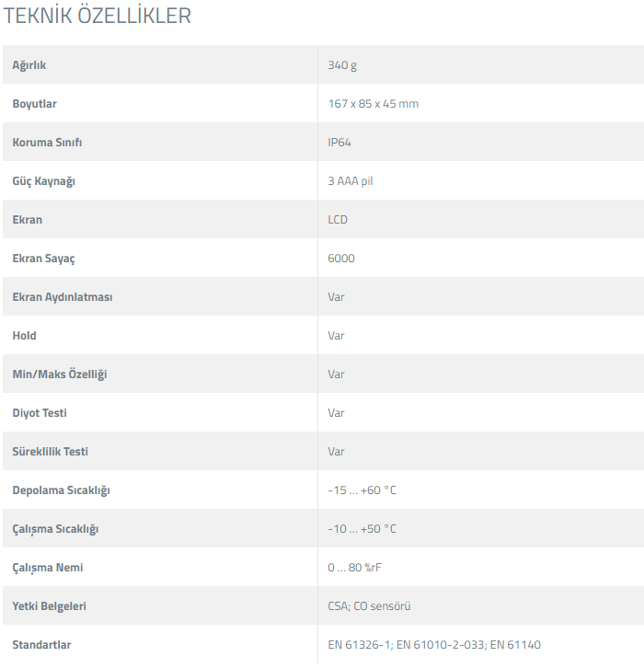Click the Diyot Testi row label
The height and width of the screenshot is (668, 644).
pos(40,413)
